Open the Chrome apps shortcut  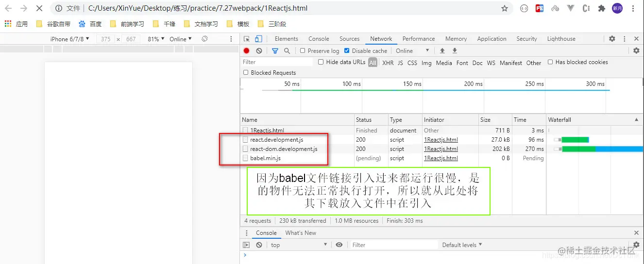coord(16,24)
